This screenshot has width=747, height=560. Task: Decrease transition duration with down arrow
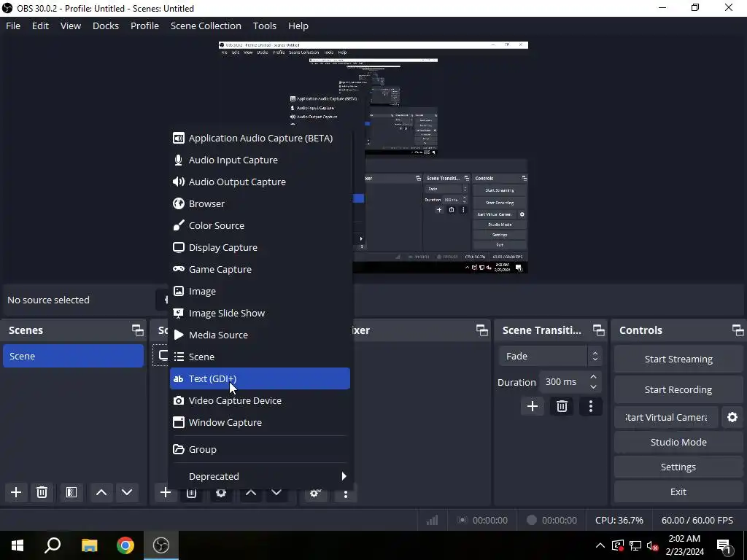tap(593, 387)
